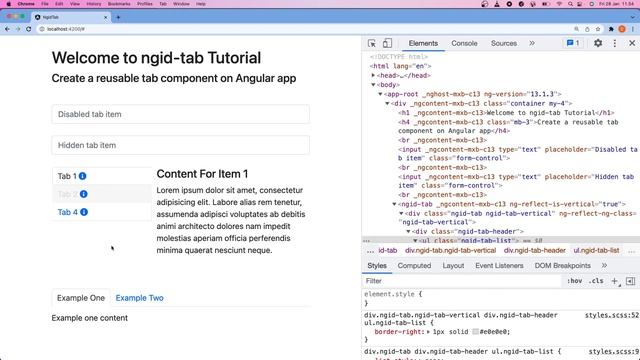Expand the border-right property triangle
The height and width of the screenshot is (360, 640).
[x=428, y=332]
